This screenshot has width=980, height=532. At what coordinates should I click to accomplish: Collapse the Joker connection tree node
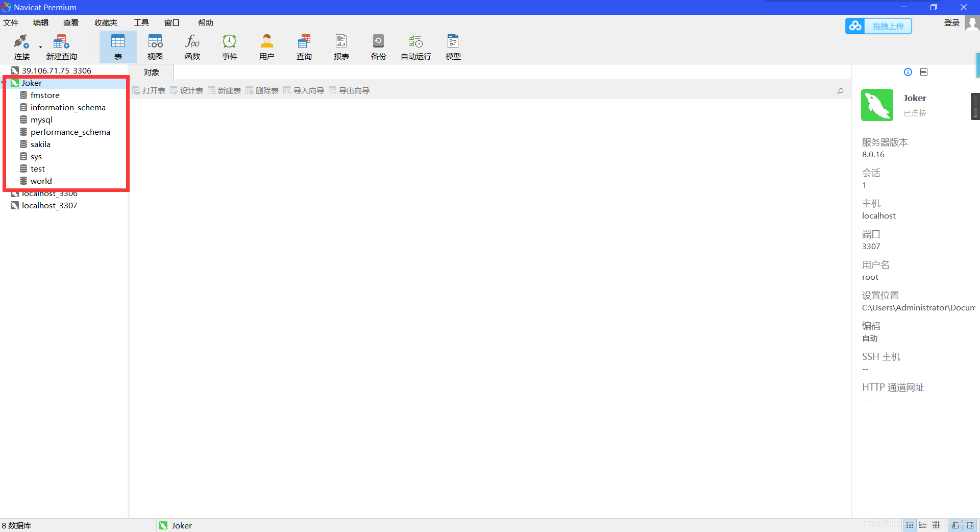tap(3, 83)
